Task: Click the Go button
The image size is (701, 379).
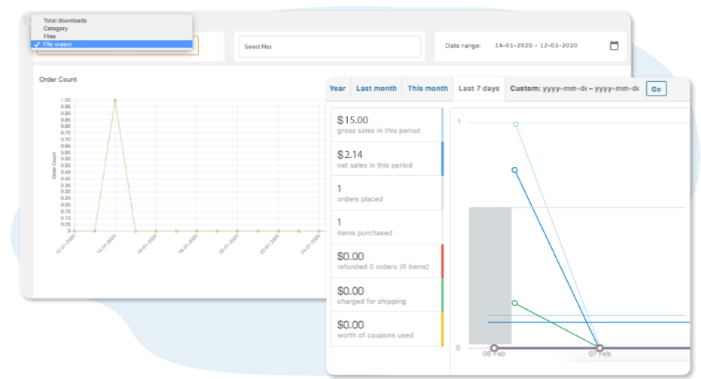Action: click(656, 89)
